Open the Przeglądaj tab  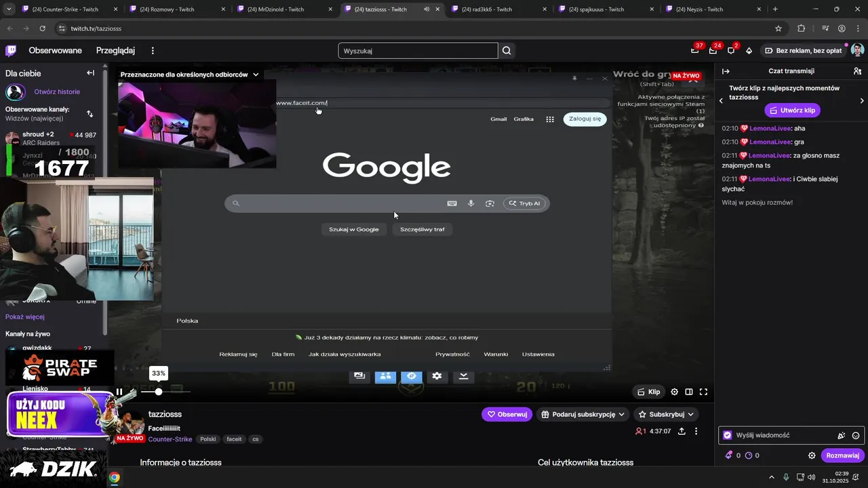coord(115,50)
